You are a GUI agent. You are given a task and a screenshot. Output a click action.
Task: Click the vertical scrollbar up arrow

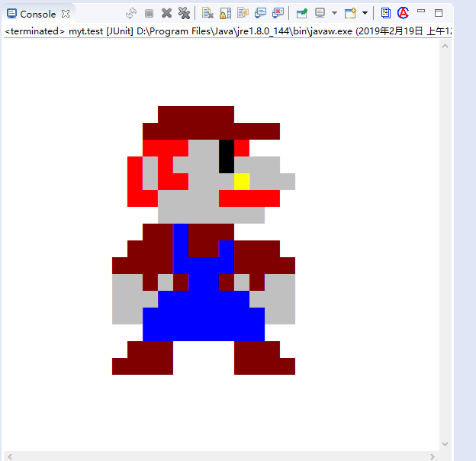click(445, 46)
